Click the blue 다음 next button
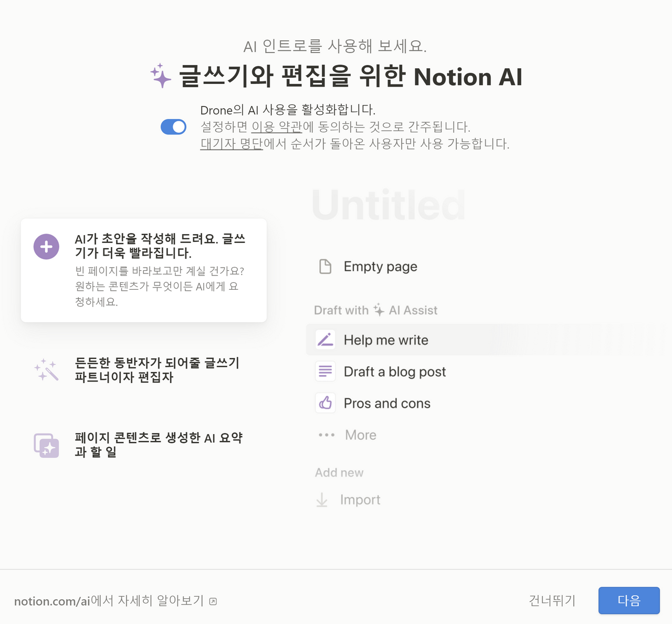The image size is (672, 624). 629,600
